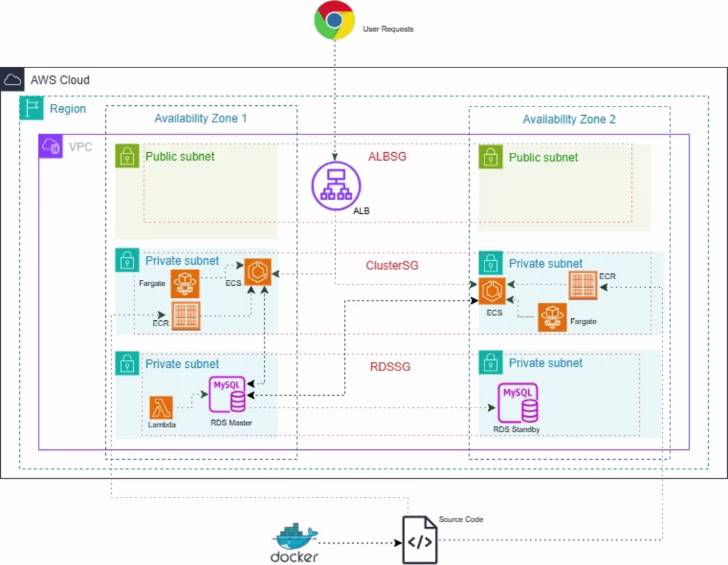Select the 'Lambda' label text
This screenshot has width=728, height=565.
pyautogui.click(x=161, y=424)
